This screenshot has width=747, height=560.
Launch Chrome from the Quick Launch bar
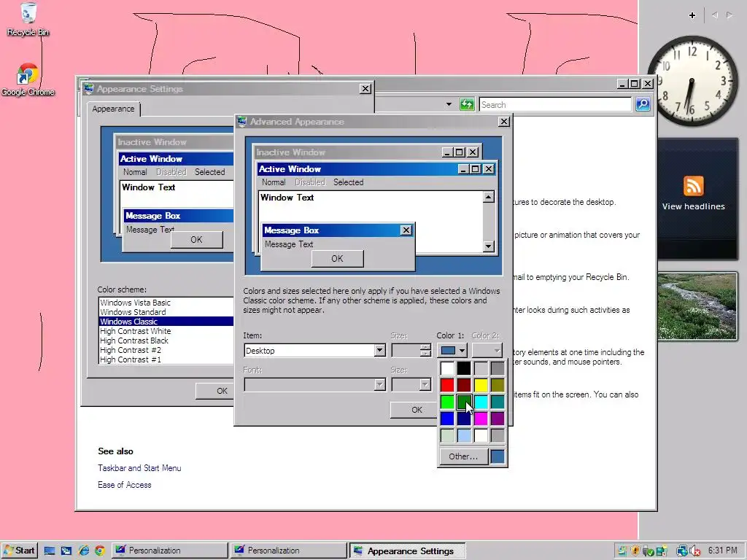click(x=99, y=551)
